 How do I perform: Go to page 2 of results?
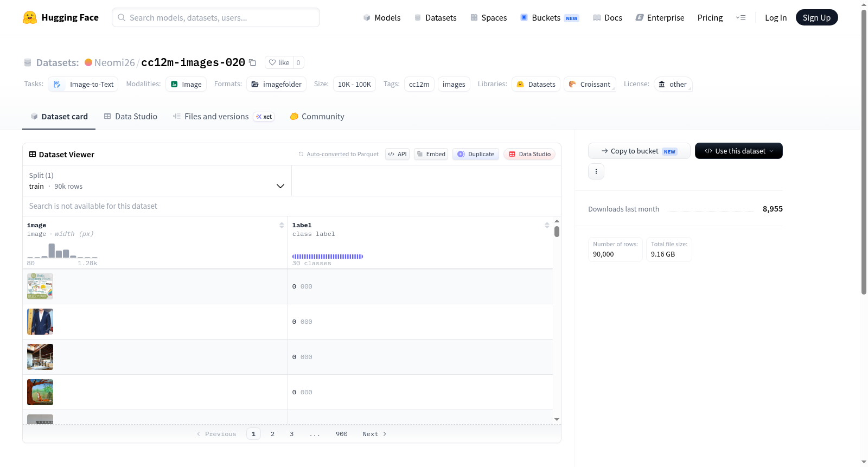click(272, 434)
